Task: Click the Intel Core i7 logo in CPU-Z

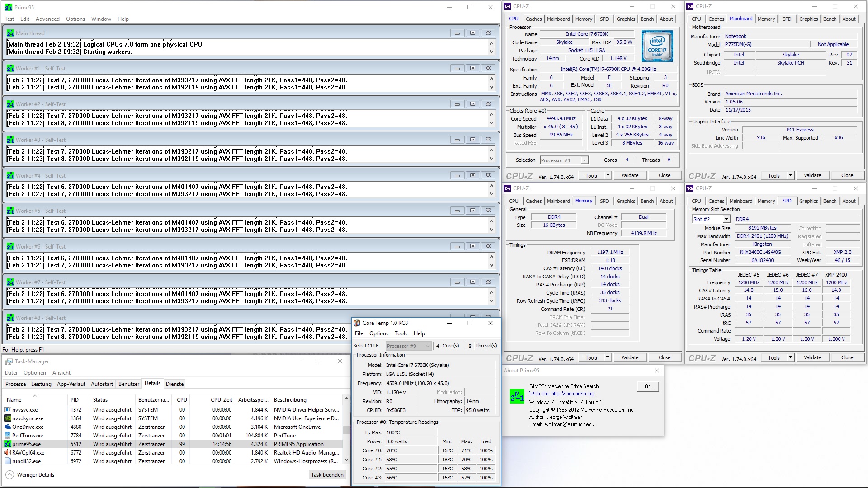Action: (x=657, y=46)
